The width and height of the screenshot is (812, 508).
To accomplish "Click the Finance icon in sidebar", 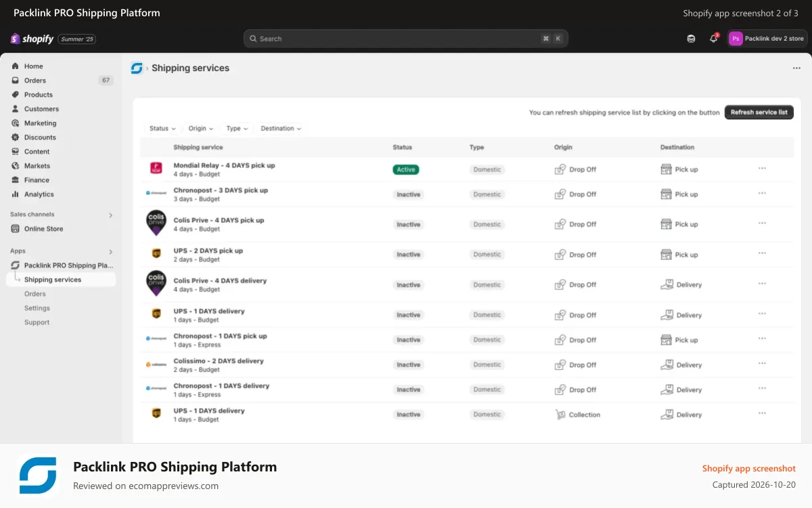I will [x=16, y=180].
